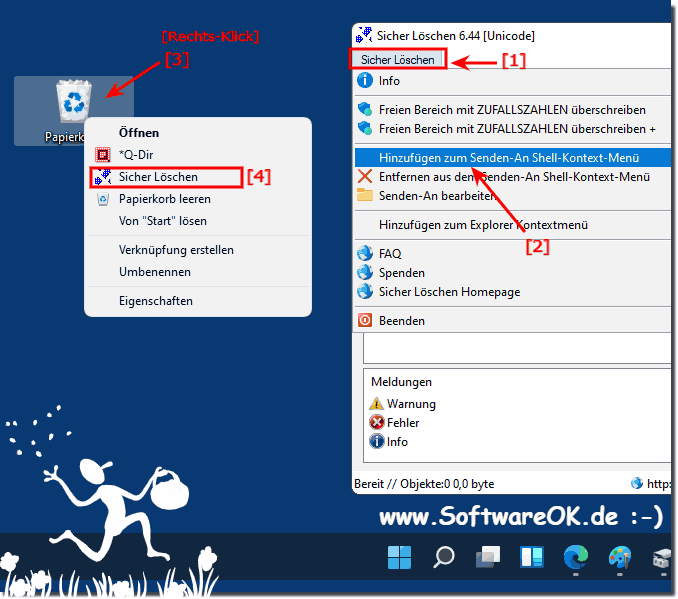678x599 pixels.
Task: Click Sicher Löschen icon in the context menu
Action: pos(102,176)
